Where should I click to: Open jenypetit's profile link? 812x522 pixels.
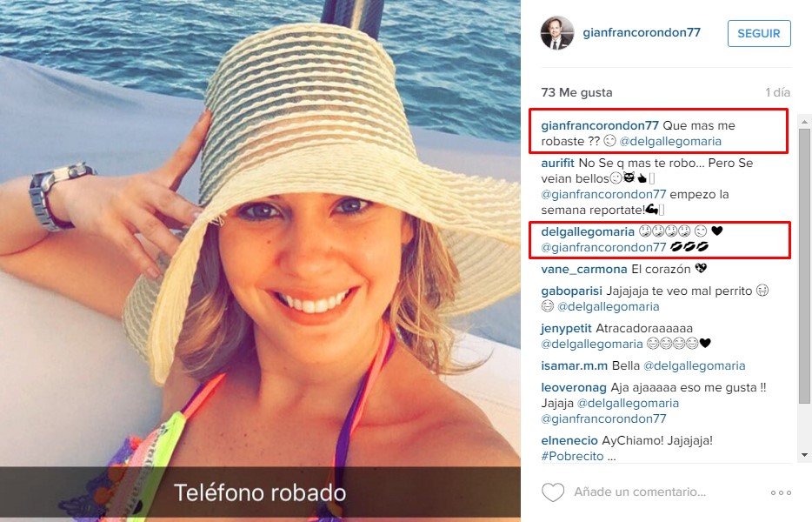tap(567, 328)
